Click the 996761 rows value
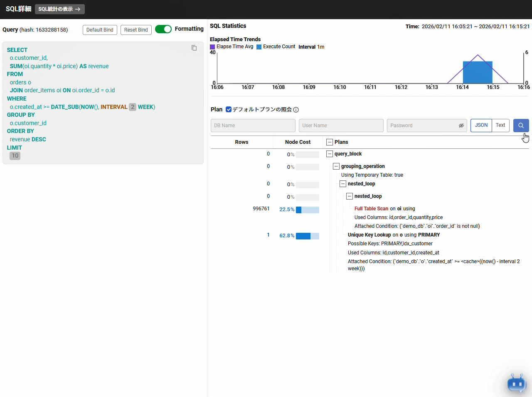This screenshot has width=532, height=397. pyautogui.click(x=261, y=209)
